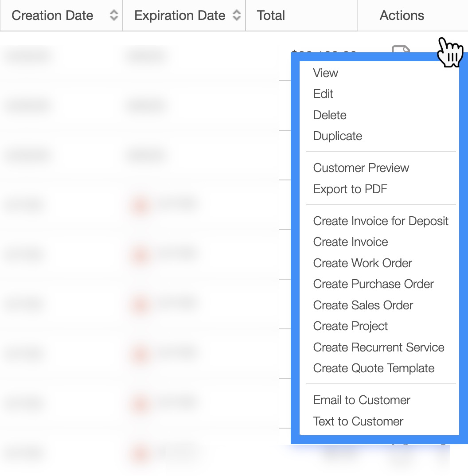Click the Create Invoice menu entry
The width and height of the screenshot is (468, 476).
pos(351,242)
